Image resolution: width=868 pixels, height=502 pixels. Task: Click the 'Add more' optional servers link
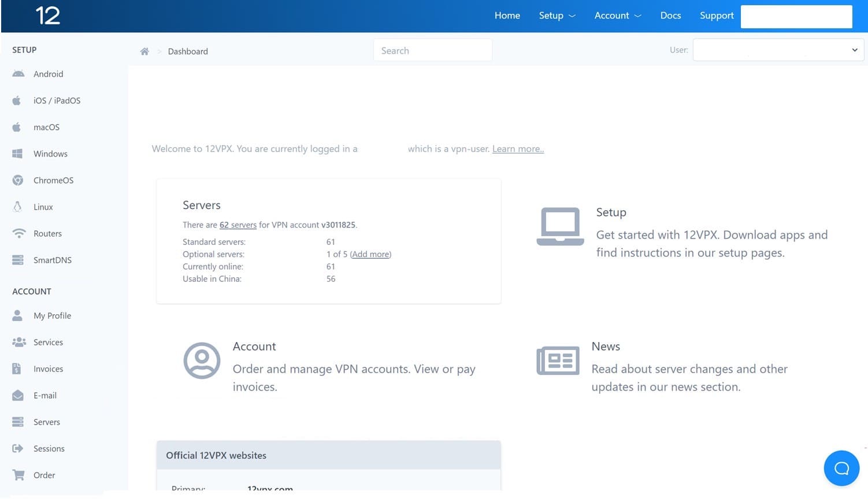point(370,255)
